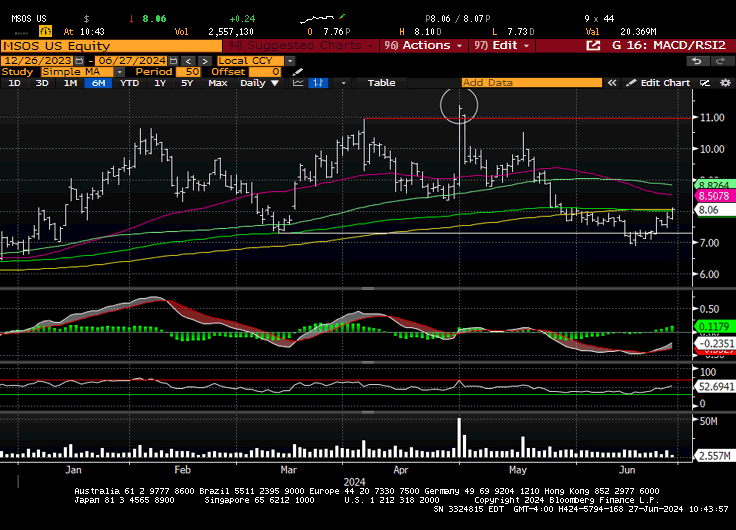Click the Jan label on time axis
Screen dimensions: 736x530
click(x=73, y=469)
